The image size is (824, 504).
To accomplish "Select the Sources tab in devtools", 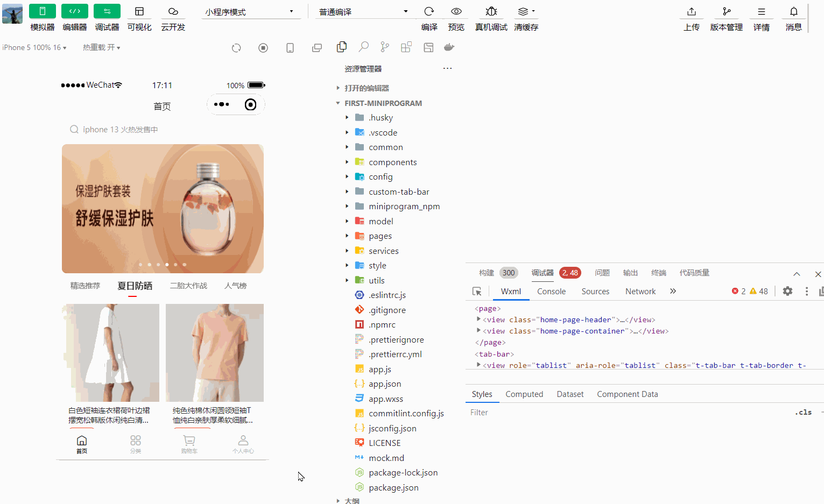I will point(595,292).
